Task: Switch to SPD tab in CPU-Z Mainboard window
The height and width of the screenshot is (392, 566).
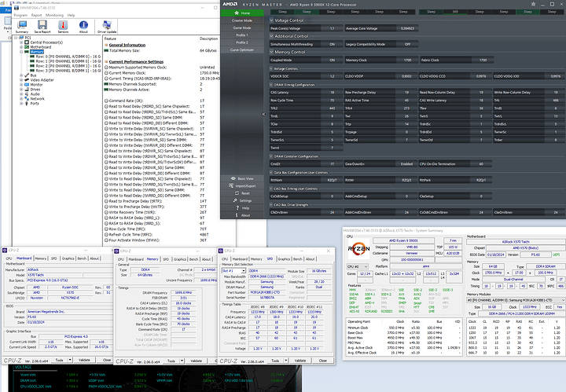Action: point(53,258)
